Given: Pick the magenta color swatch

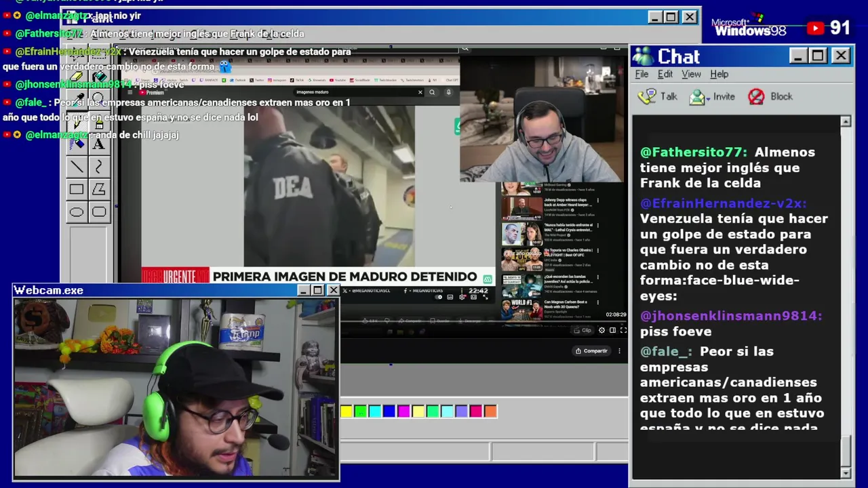Looking at the screenshot, I should tap(404, 411).
